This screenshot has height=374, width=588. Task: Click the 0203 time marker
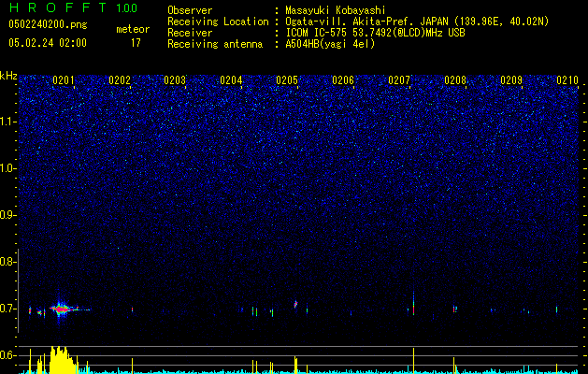(x=175, y=80)
